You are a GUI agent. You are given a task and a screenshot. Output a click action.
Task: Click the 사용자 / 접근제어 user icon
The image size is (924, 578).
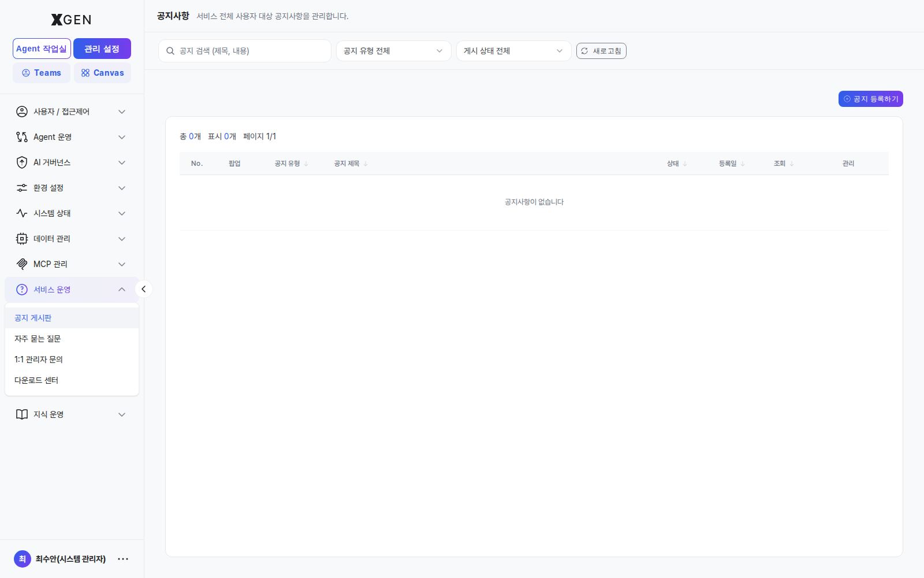tap(22, 112)
